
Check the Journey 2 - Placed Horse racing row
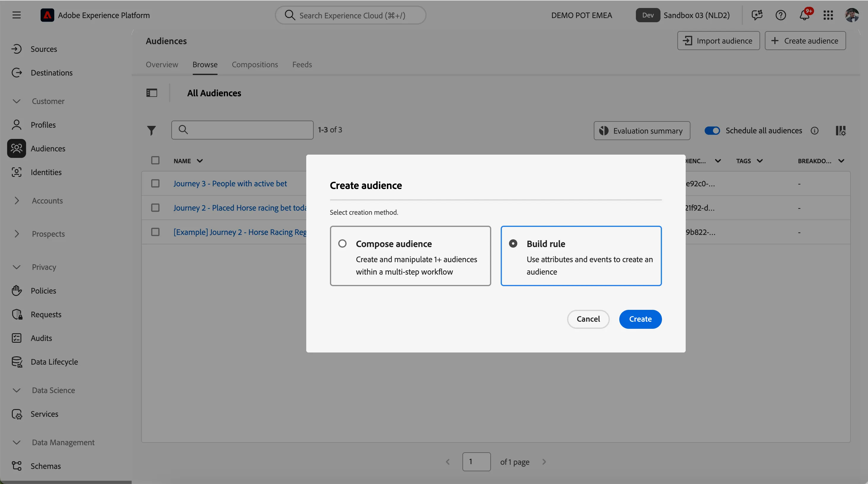click(155, 208)
